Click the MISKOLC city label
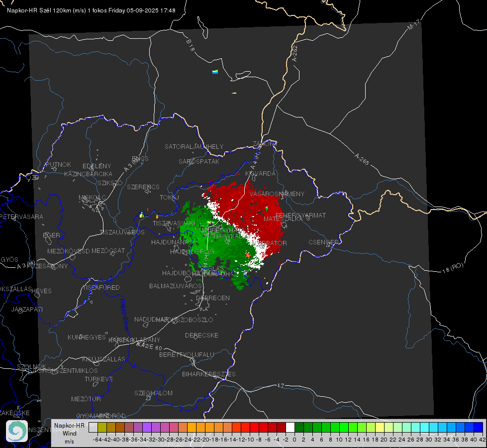The image size is (487, 448). click(x=92, y=198)
